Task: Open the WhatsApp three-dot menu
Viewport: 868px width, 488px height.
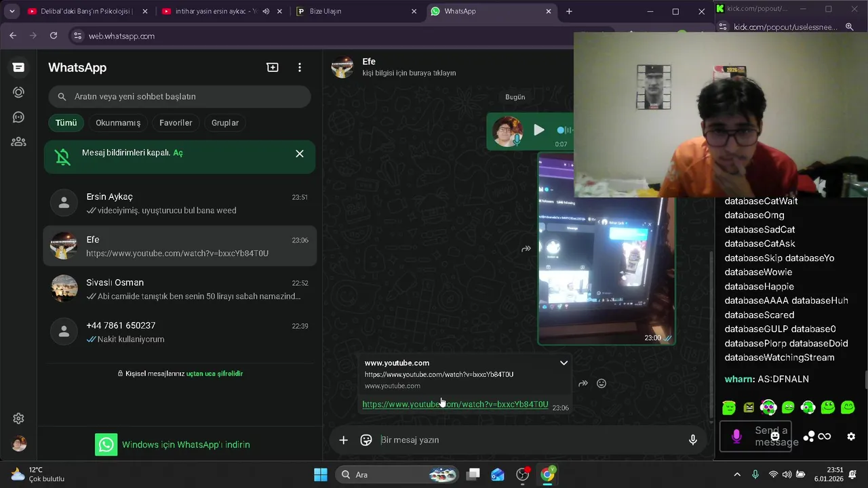Action: pos(300,67)
